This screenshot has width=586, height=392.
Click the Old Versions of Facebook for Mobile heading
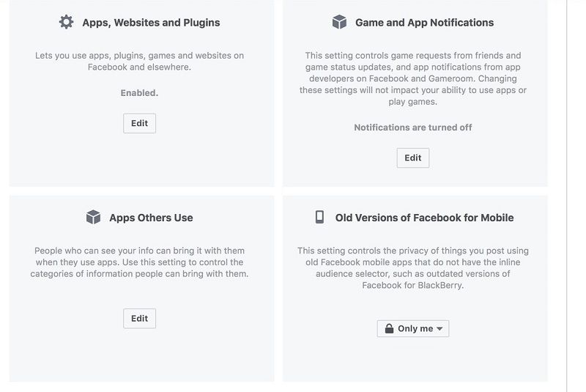point(424,218)
